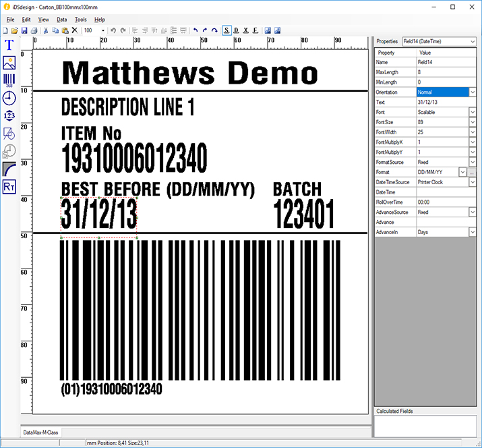Select the 19310006012340 item number field
Viewport: 482px width, 448px height.
click(134, 158)
